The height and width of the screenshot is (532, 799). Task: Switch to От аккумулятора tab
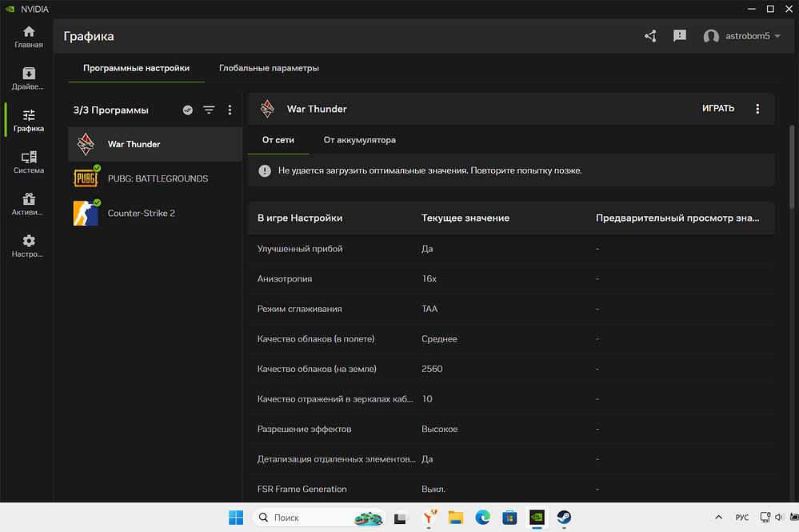360,140
